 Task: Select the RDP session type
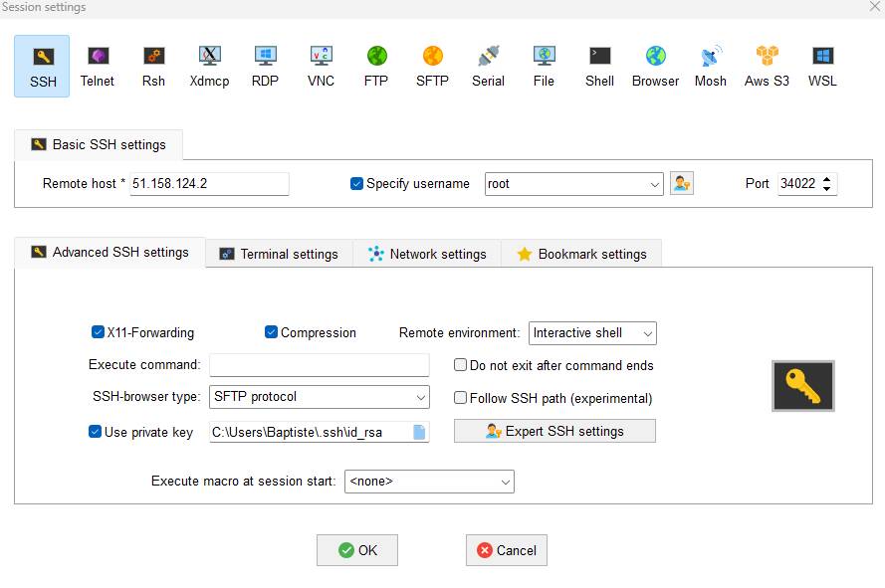pos(265,66)
